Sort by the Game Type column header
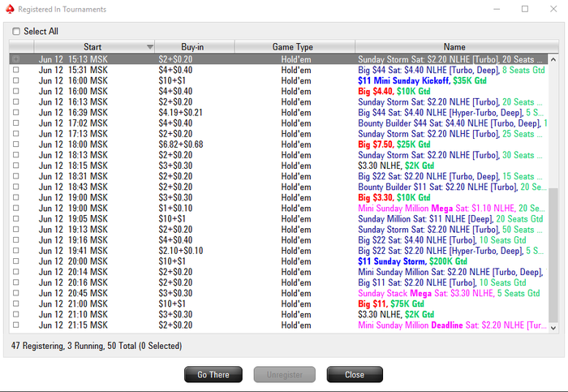Screen dimensions: 568x392 [295, 47]
